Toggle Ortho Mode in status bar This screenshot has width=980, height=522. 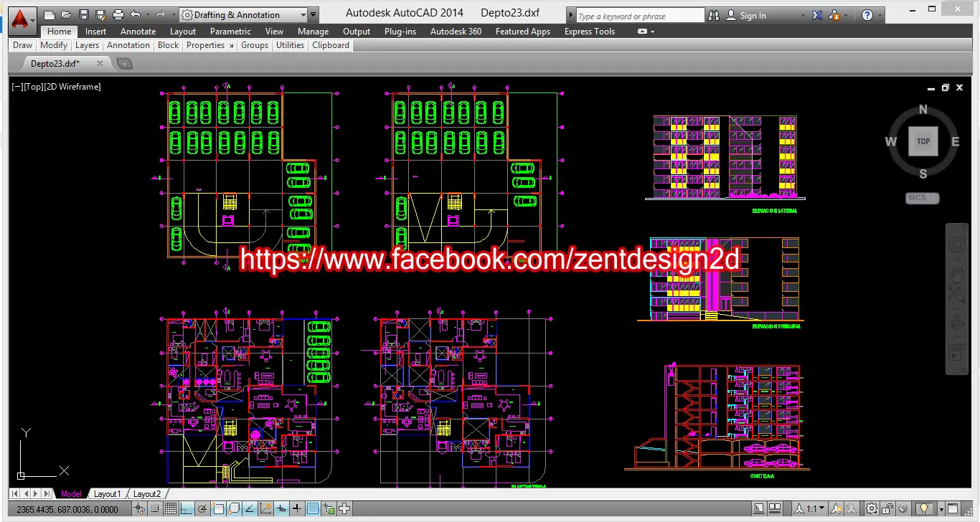tap(187, 509)
